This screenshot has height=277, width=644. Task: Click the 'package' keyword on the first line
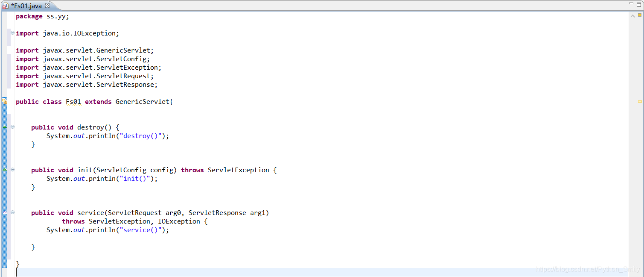pyautogui.click(x=29, y=16)
